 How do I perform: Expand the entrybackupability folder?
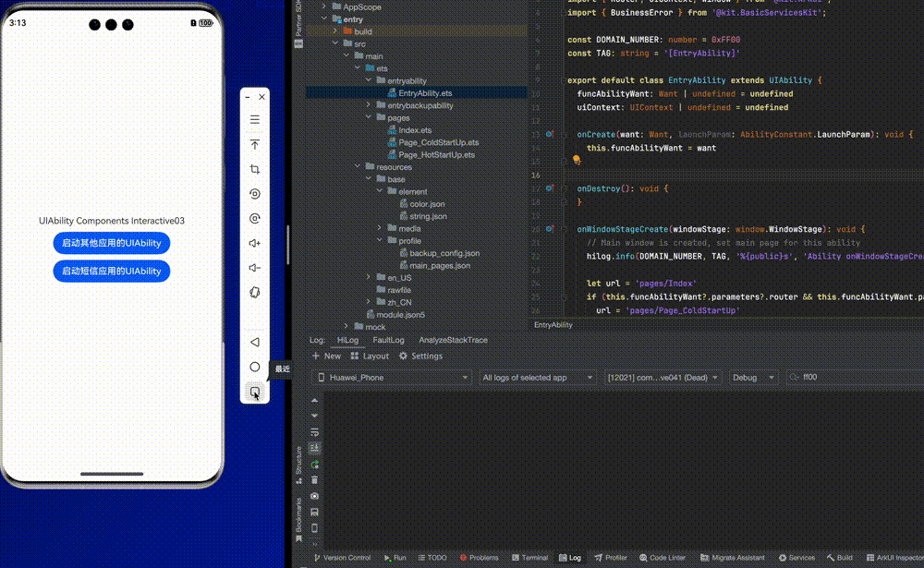click(369, 105)
